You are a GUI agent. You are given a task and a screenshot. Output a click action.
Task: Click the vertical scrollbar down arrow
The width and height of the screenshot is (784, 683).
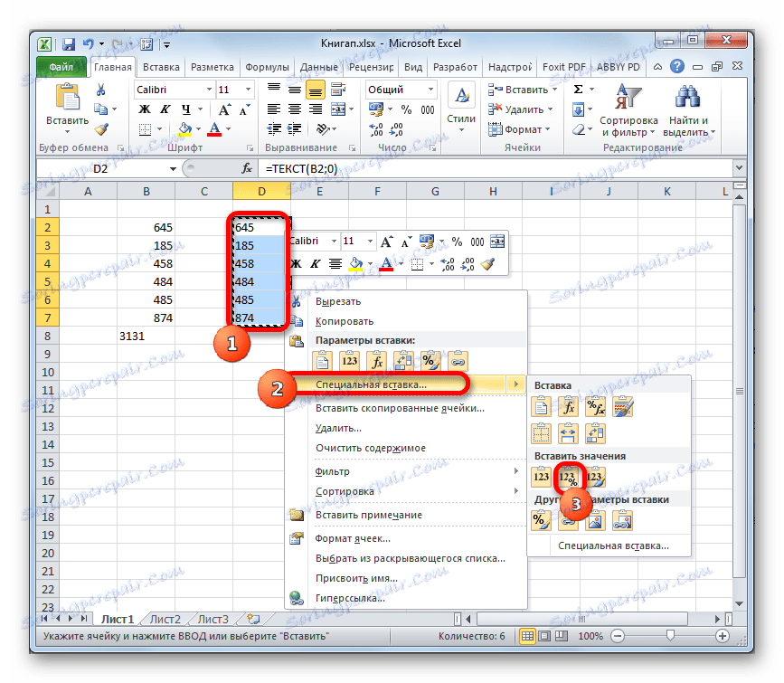(739, 603)
